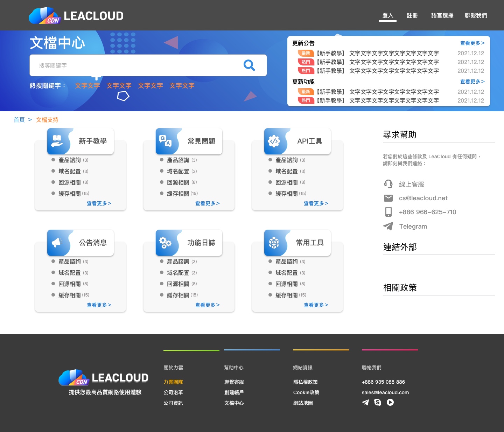Screen dimensions: 504x432
Task: Open 線上客服 live support link
Action: (411, 184)
